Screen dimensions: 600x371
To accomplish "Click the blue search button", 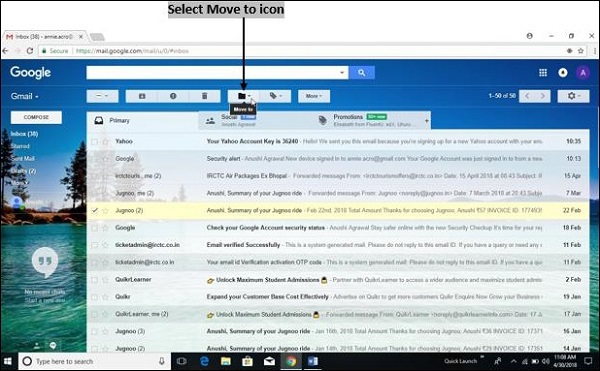I will click(x=362, y=72).
